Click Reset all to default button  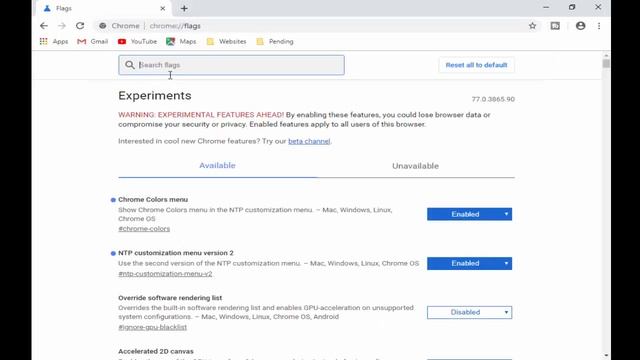click(x=476, y=65)
